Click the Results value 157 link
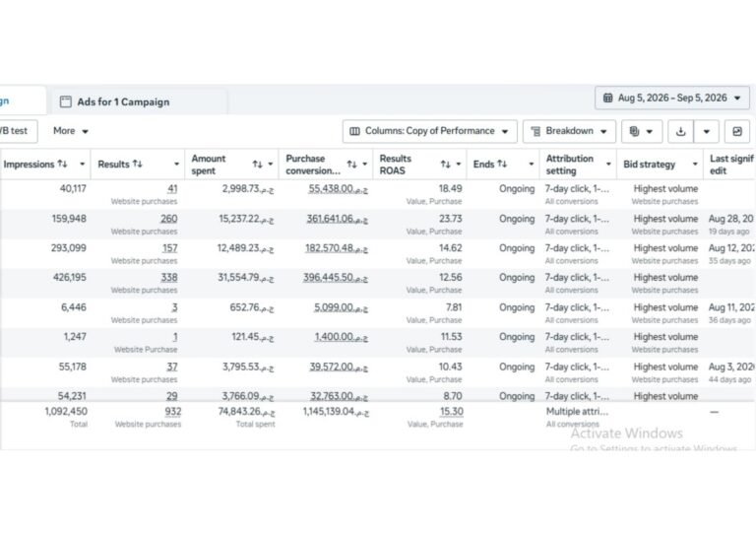The height and width of the screenshot is (535, 756). 169,248
